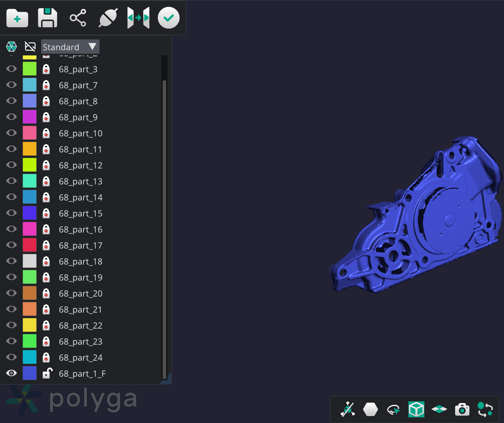Change the color swatch of 68_part_18
This screenshot has height=423, width=504.
29,261
